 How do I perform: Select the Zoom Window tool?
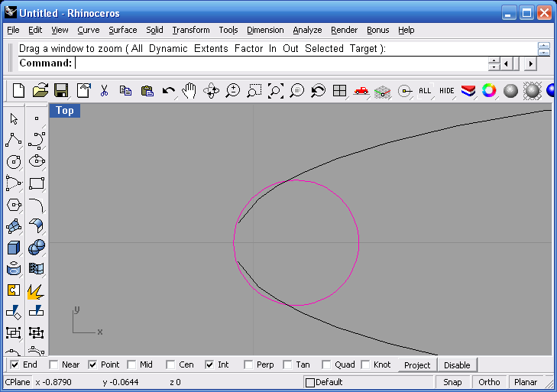click(254, 91)
